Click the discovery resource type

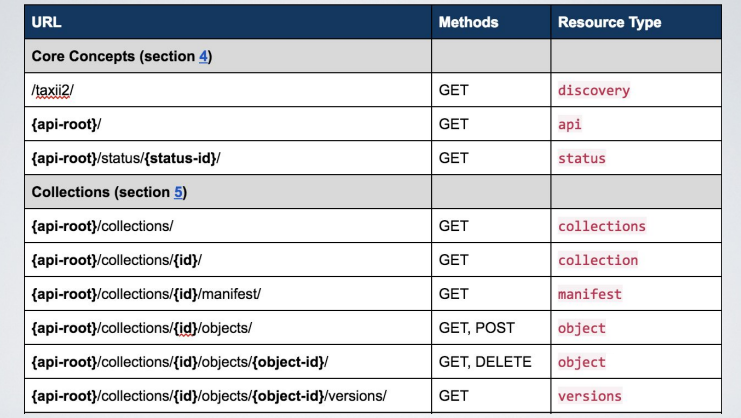tap(594, 90)
